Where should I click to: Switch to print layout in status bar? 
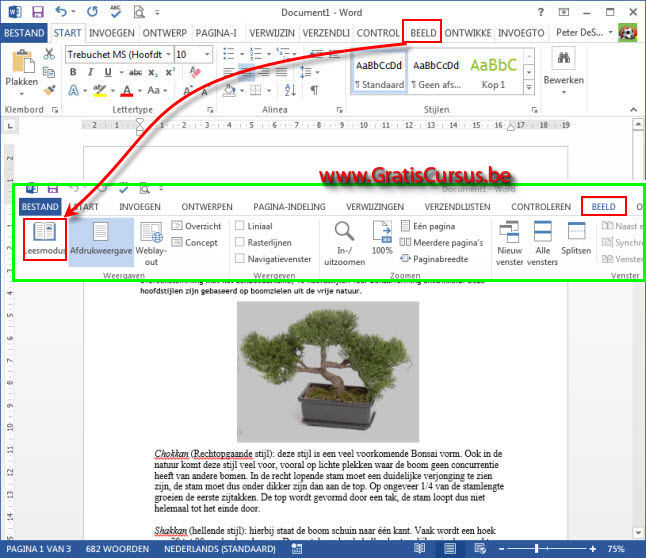[449, 549]
